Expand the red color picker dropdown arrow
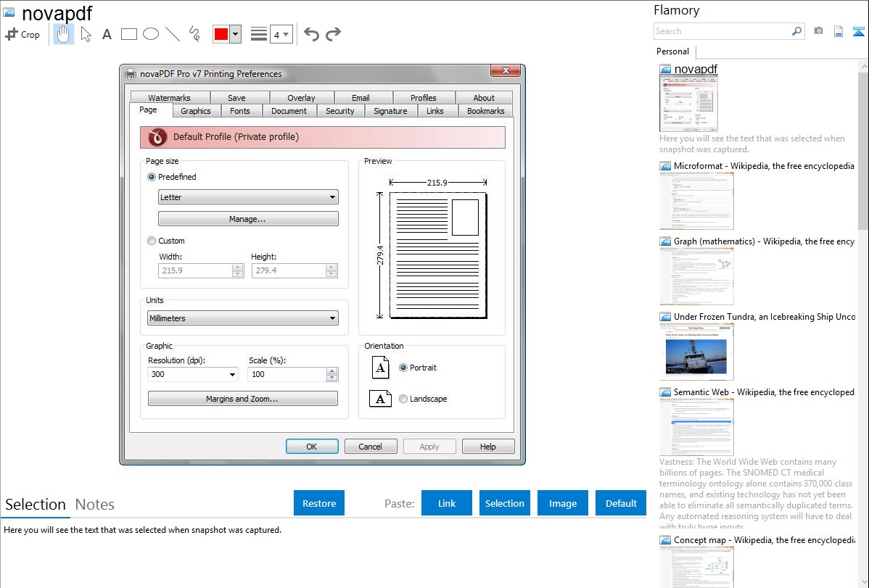869x588 pixels. (x=236, y=34)
